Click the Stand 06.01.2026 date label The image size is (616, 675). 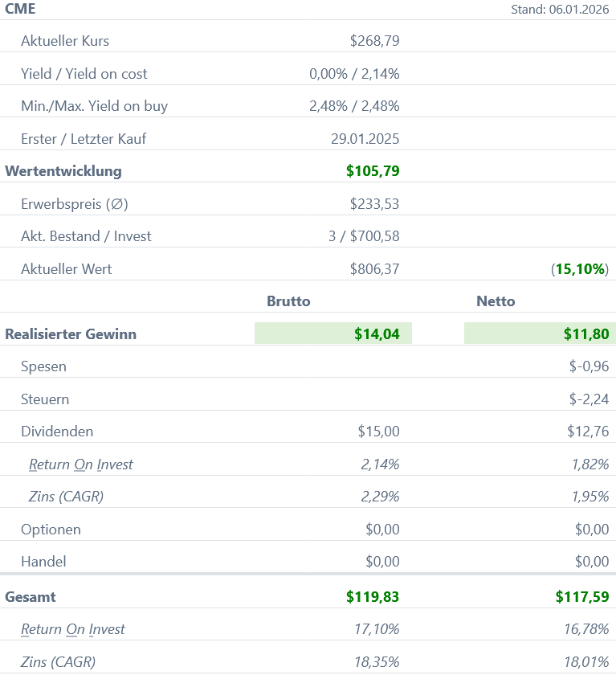pyautogui.click(x=559, y=10)
